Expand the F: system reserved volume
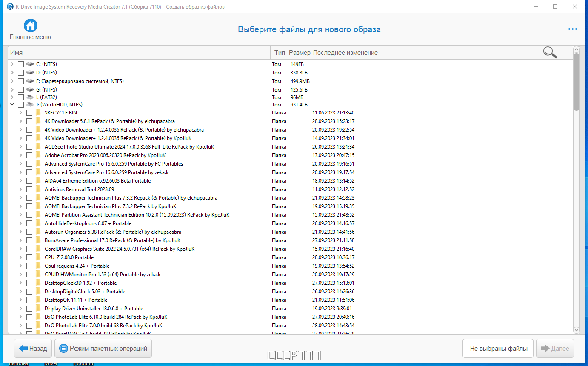Viewport: 588px width, 366px height. click(12, 81)
